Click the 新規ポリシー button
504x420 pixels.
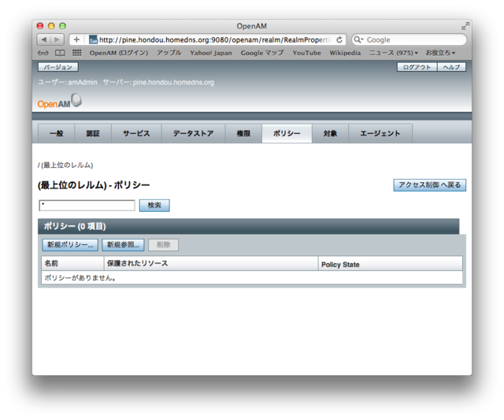click(70, 245)
